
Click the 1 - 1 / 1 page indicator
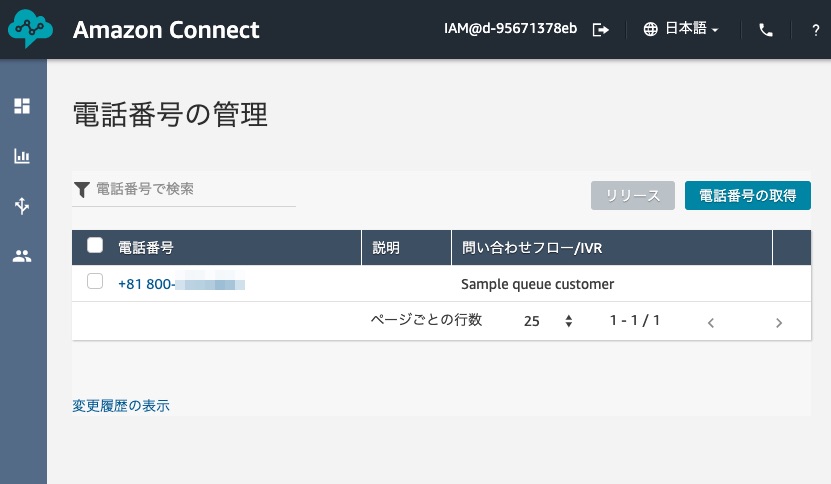pos(634,320)
